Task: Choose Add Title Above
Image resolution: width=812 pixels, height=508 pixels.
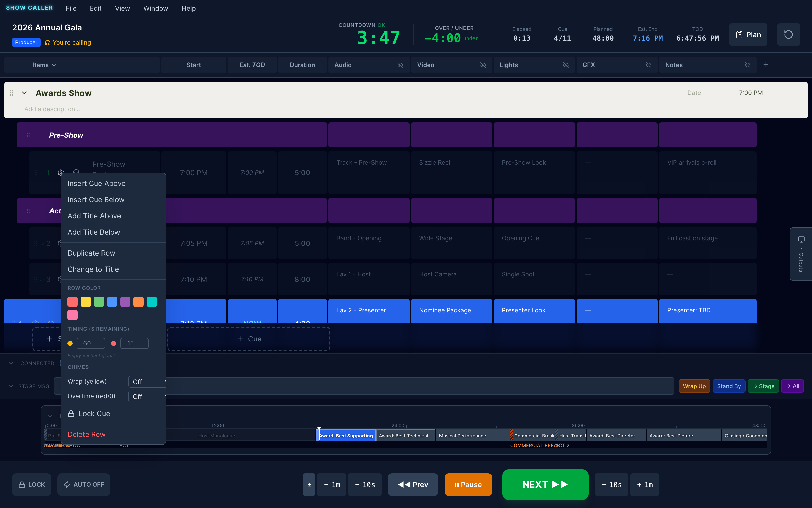Action: [113, 216]
